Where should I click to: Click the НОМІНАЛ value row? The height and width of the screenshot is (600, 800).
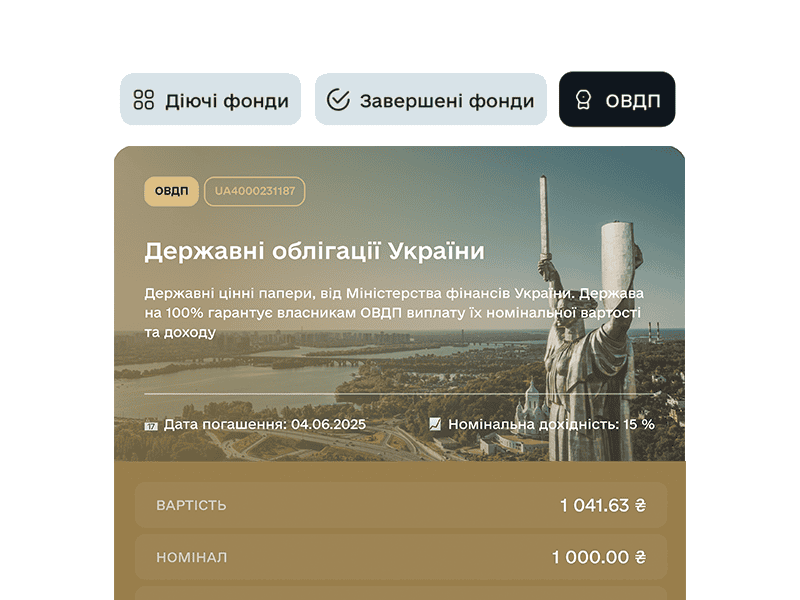(401, 557)
